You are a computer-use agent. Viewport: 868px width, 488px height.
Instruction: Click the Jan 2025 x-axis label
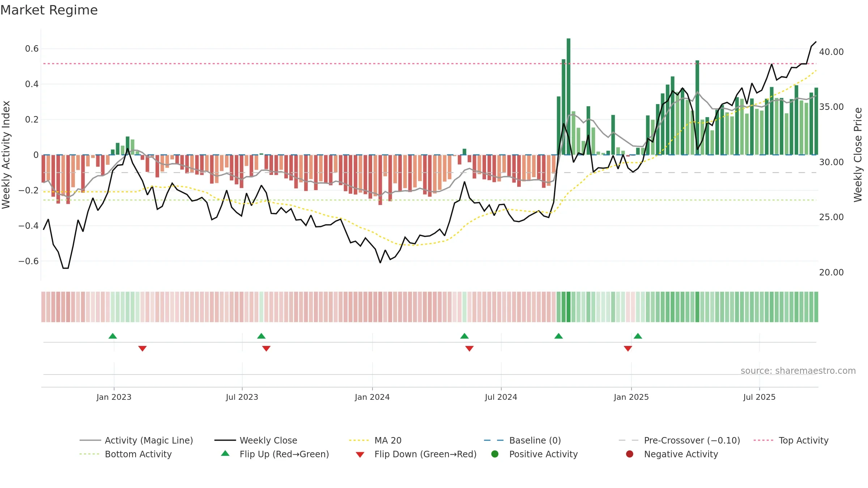[631, 397]
